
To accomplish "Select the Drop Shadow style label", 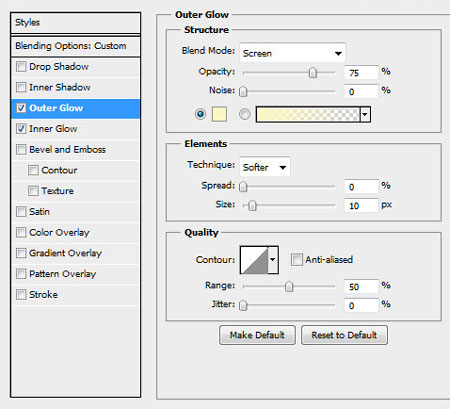I will (x=59, y=67).
